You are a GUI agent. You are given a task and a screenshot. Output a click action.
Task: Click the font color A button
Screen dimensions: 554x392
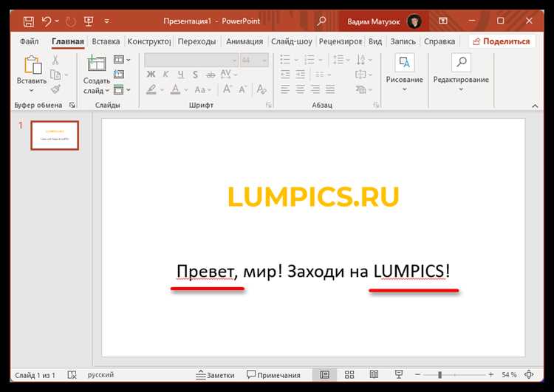pyautogui.click(x=175, y=89)
